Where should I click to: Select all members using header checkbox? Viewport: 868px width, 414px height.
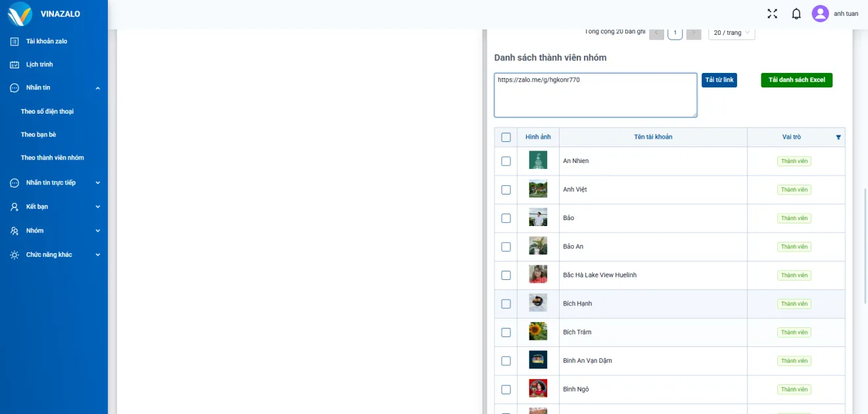click(x=506, y=137)
